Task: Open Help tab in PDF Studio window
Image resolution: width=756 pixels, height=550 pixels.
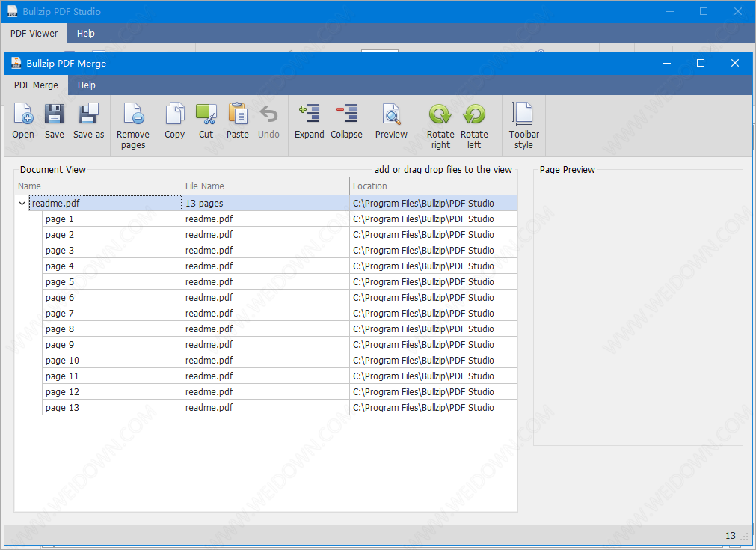Action: (x=86, y=33)
